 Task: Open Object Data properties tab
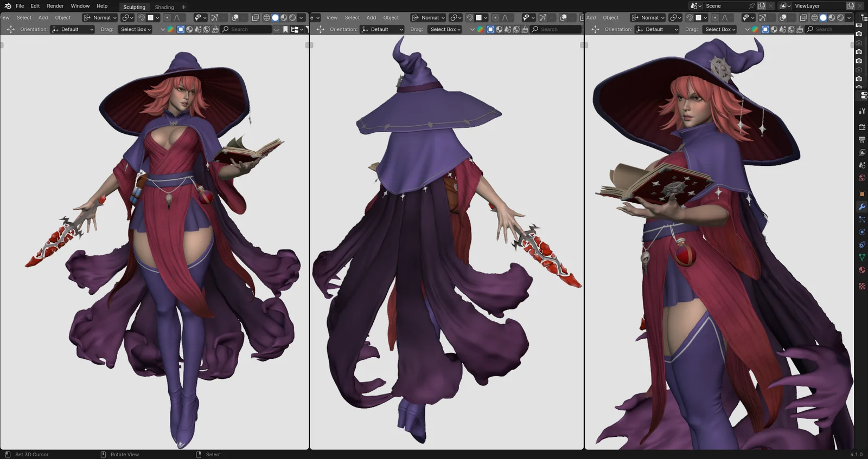click(x=862, y=257)
